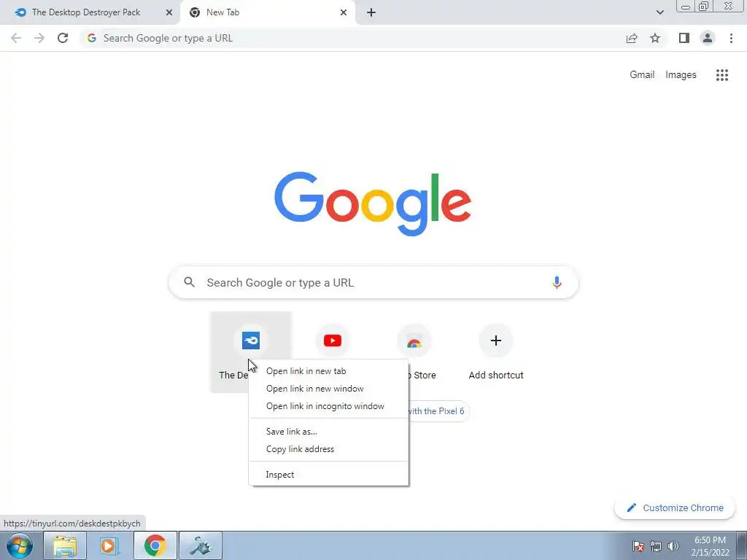Click the browser forward arrow
Screen dimensions: 747x560
coord(39,38)
